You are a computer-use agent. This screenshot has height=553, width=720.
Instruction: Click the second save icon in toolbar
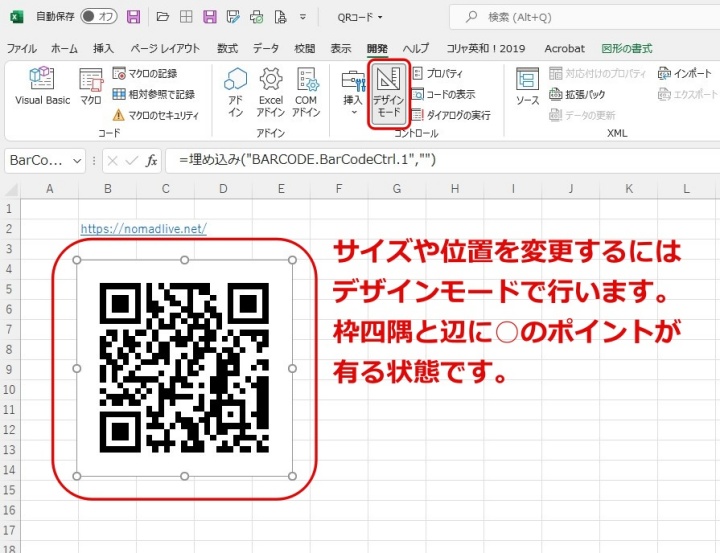tap(210, 17)
